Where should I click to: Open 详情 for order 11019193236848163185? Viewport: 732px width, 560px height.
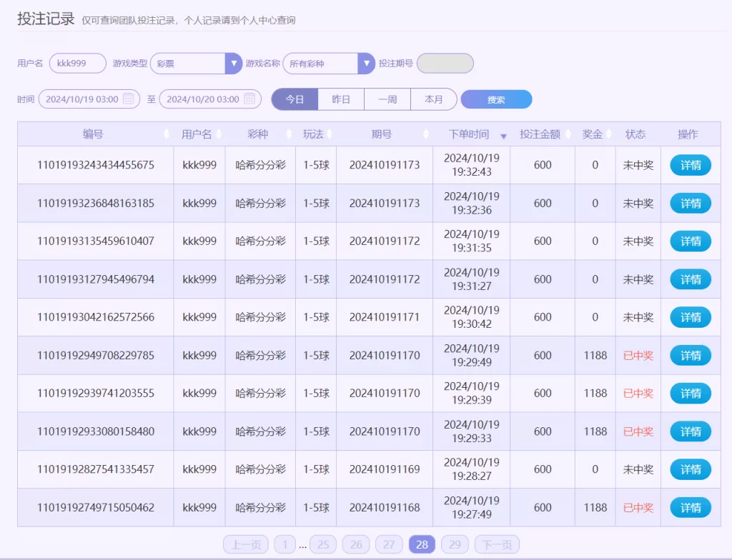coord(691,204)
